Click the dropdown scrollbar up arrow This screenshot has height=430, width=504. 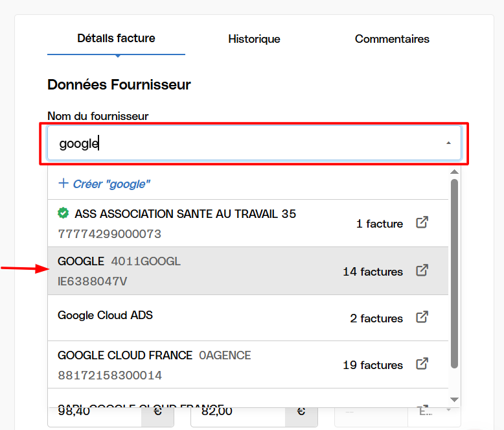coord(454,172)
